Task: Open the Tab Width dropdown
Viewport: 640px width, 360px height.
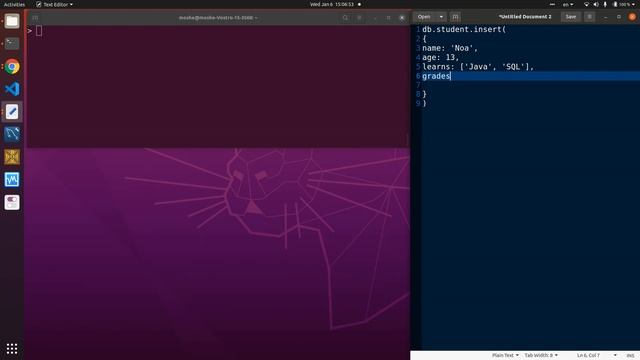Action: click(x=541, y=355)
